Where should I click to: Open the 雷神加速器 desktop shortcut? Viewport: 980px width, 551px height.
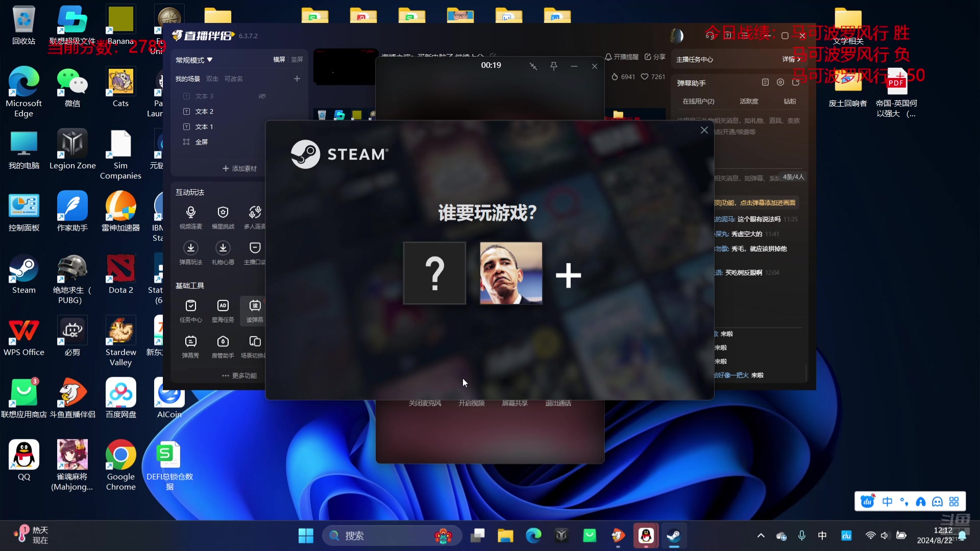coord(121,212)
